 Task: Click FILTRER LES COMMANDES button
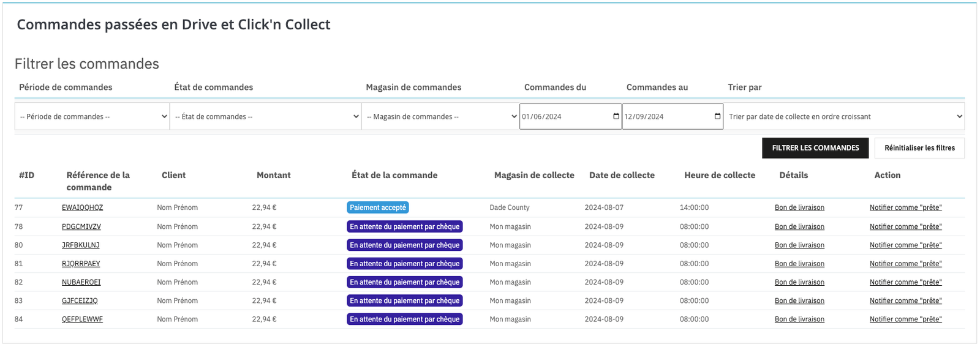click(x=815, y=148)
